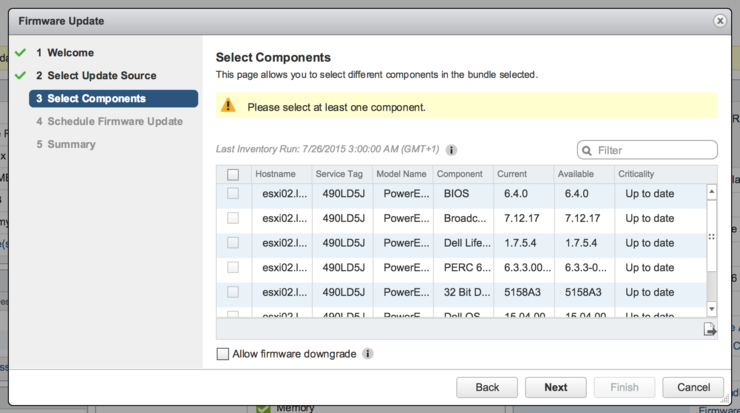This screenshot has height=413, width=740.
Task: Click the Back button
Action: click(x=487, y=388)
